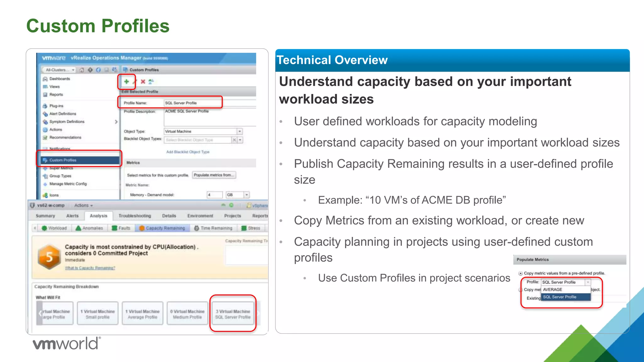Click the diamond Alerts icon beside Home
This screenshot has height=362, width=644.
pyautogui.click(x=90, y=70)
